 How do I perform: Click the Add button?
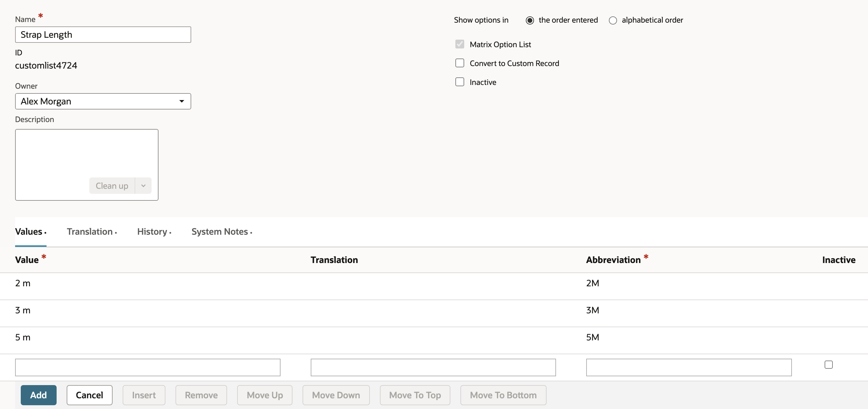tap(38, 395)
